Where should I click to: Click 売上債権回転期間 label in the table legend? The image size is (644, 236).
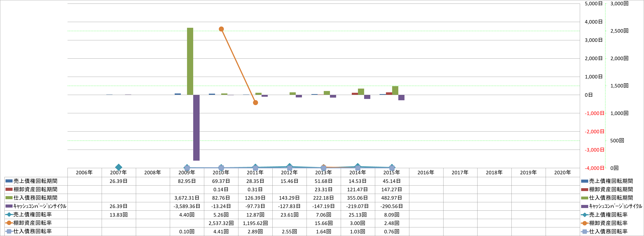pos(36,181)
